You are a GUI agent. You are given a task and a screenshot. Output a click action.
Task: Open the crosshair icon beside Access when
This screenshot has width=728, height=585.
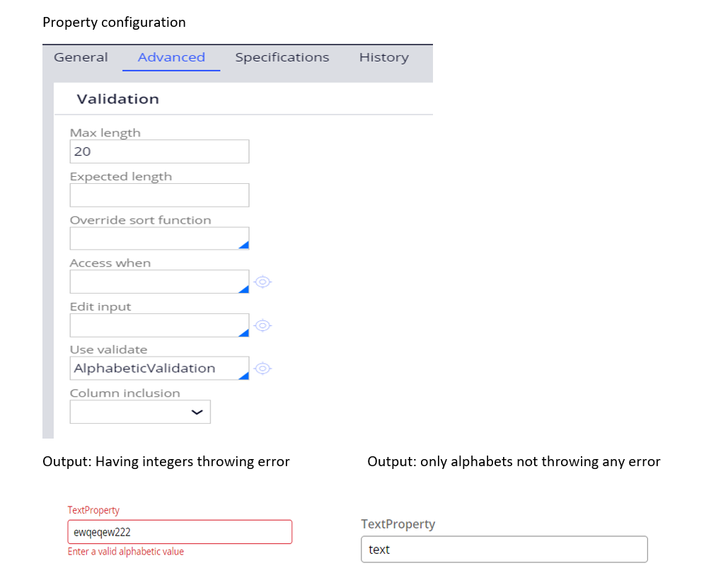pos(262,282)
